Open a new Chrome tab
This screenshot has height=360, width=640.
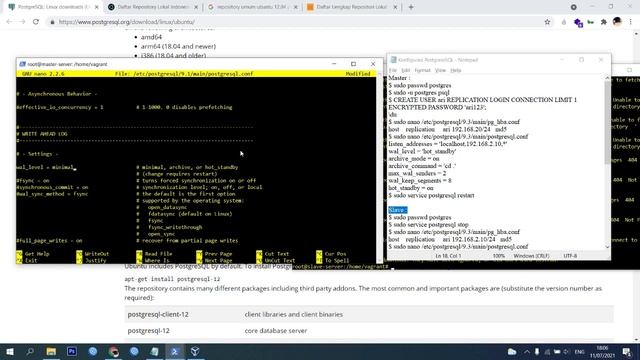point(411,7)
